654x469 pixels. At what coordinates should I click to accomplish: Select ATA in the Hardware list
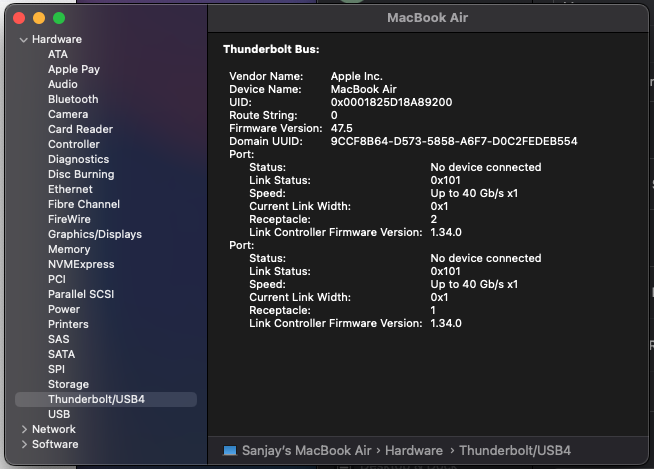(58, 54)
